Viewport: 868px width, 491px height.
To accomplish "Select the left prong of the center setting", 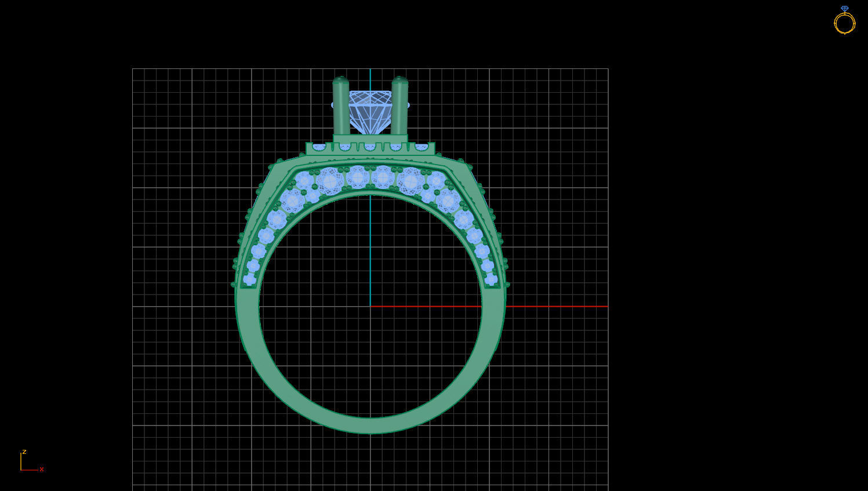I will (341, 106).
